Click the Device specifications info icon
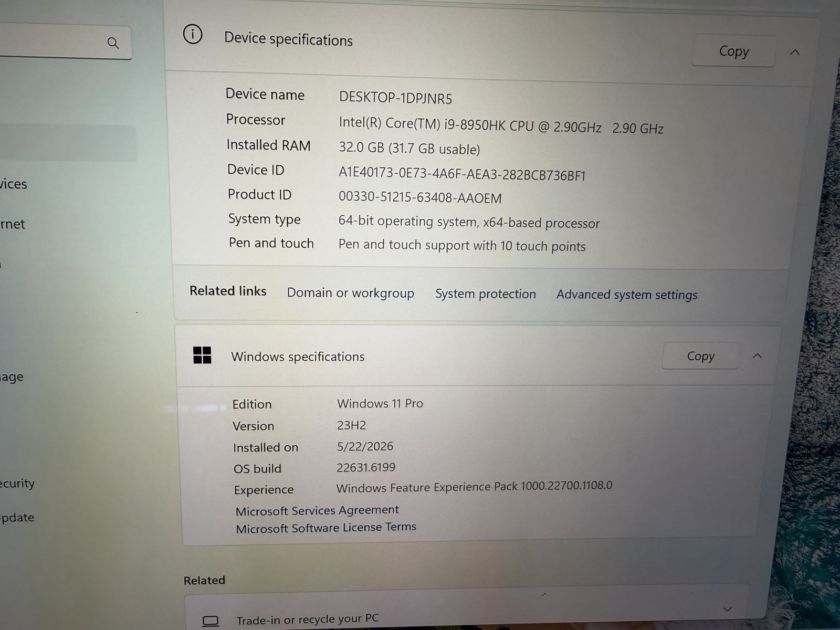The image size is (840, 630). pyautogui.click(x=193, y=35)
